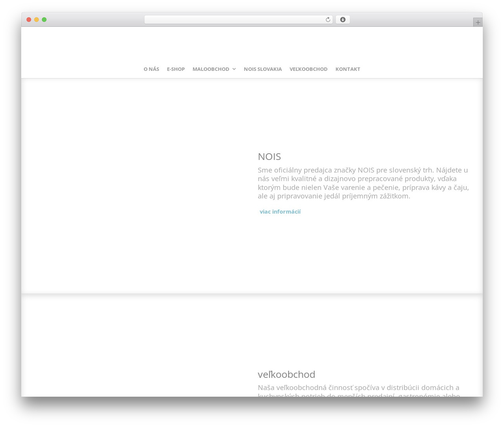Open a new tab with plus button
Screen dimensions: 504x427
478,22
